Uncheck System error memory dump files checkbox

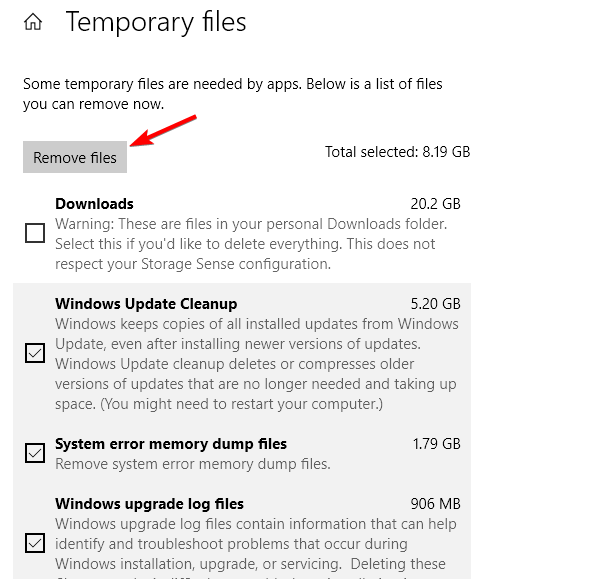point(35,453)
